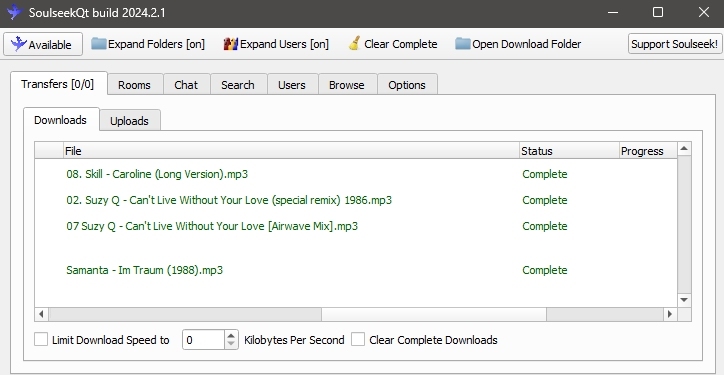Click the broom icon for Clear Complete
The height and width of the screenshot is (375, 724).
click(x=354, y=43)
